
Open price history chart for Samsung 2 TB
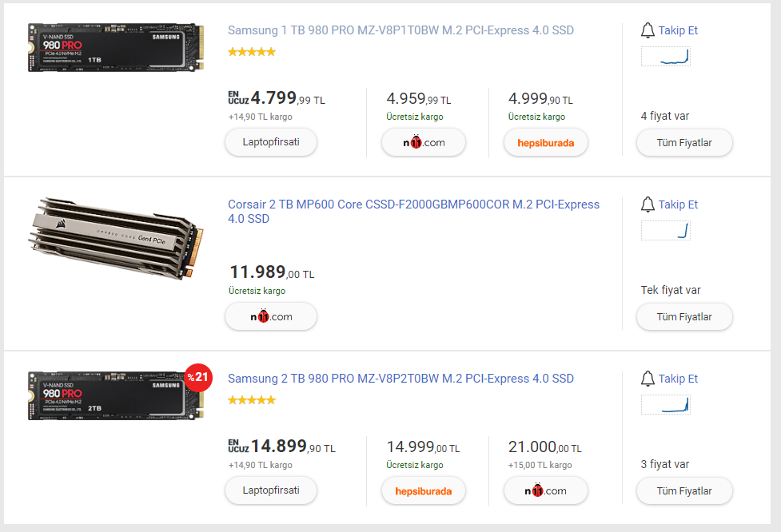tap(665, 405)
